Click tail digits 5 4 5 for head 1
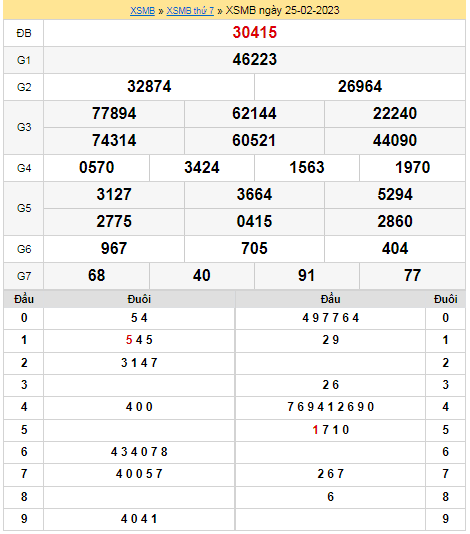Image resolution: width=470 pixels, height=534 pixels. coord(139,340)
